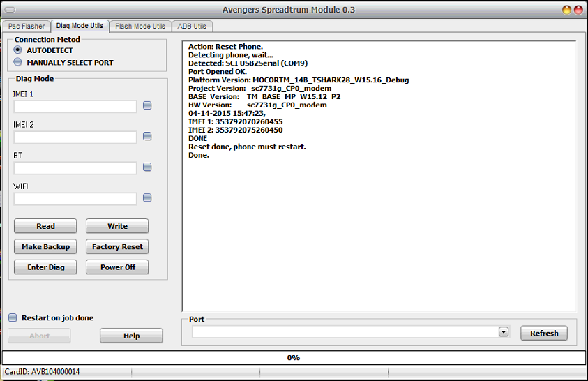
Task: Click the CardID AVB104000014 status entry
Action: pos(42,372)
